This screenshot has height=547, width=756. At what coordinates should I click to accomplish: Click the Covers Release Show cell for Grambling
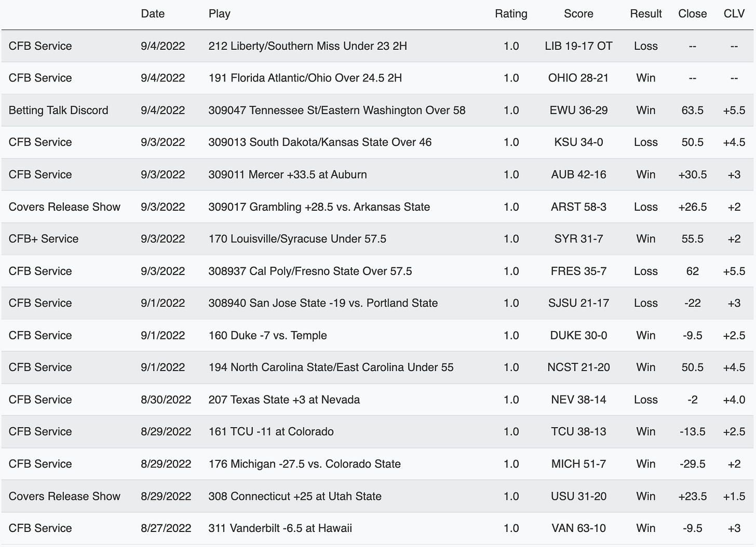(64, 207)
